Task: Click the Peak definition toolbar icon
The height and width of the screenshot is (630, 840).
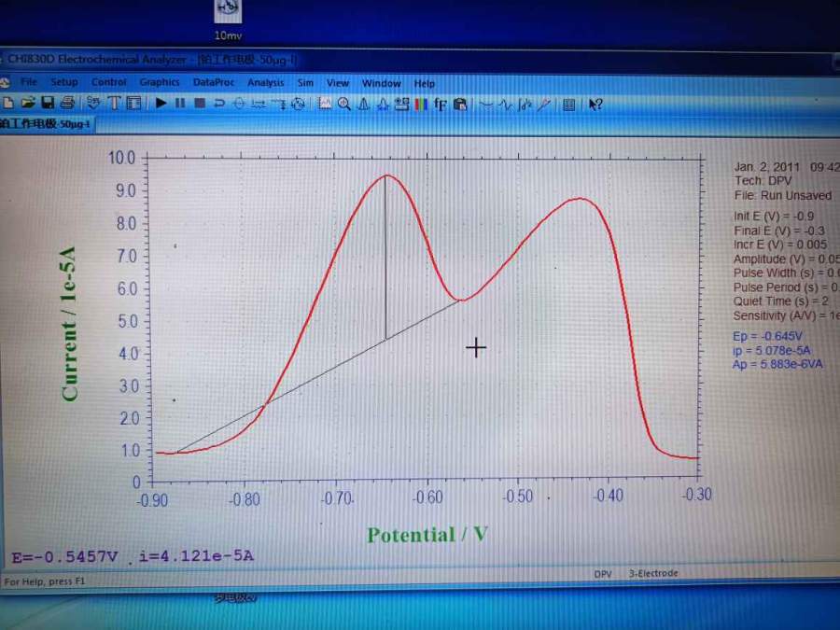Action: pyautogui.click(x=383, y=104)
